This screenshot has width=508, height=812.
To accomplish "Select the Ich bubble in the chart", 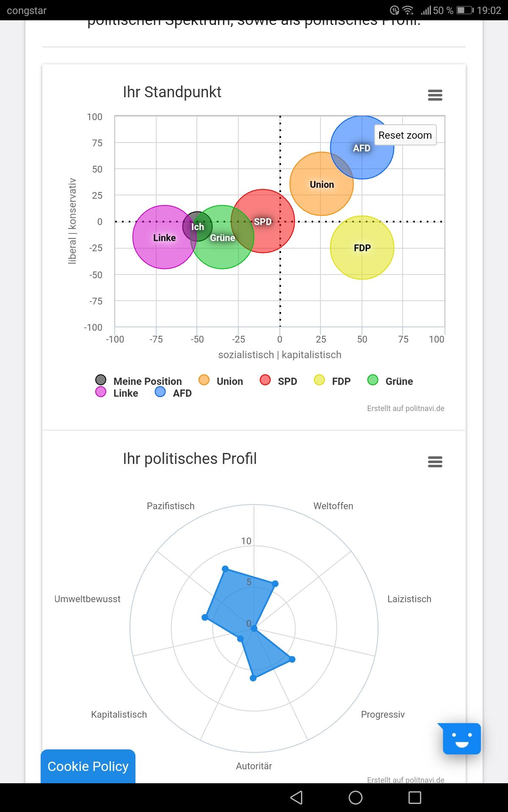I will (x=197, y=226).
